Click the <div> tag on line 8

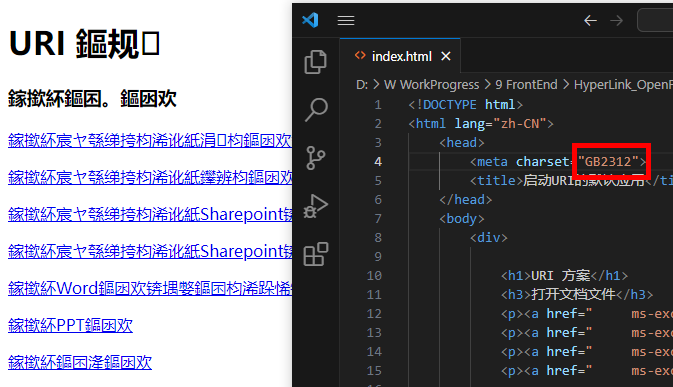pyautogui.click(x=488, y=238)
